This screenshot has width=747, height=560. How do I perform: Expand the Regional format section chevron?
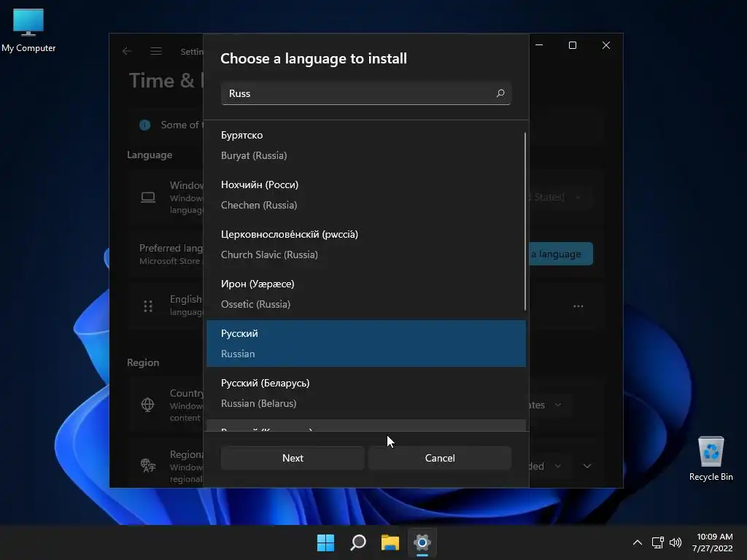[587, 466]
